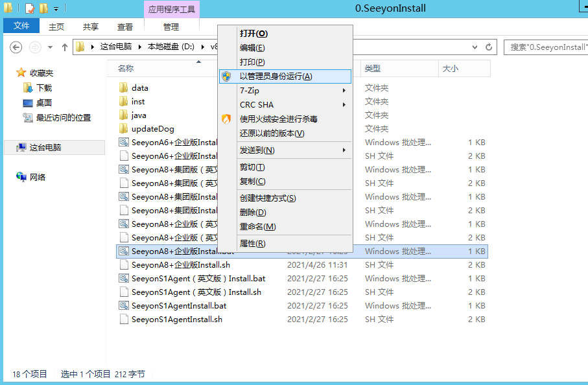The height and width of the screenshot is (385, 588).
Task: Sort by the 大小 column header
Action: (x=451, y=68)
